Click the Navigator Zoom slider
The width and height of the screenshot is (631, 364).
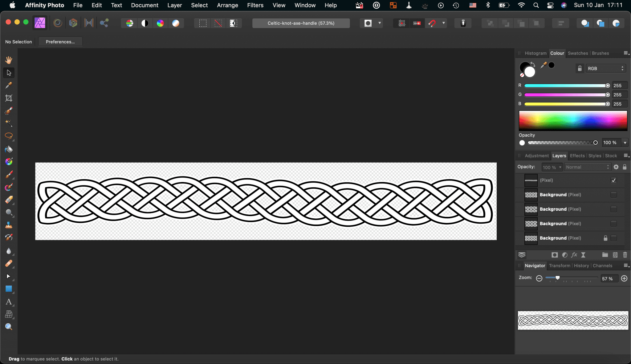click(x=571, y=278)
